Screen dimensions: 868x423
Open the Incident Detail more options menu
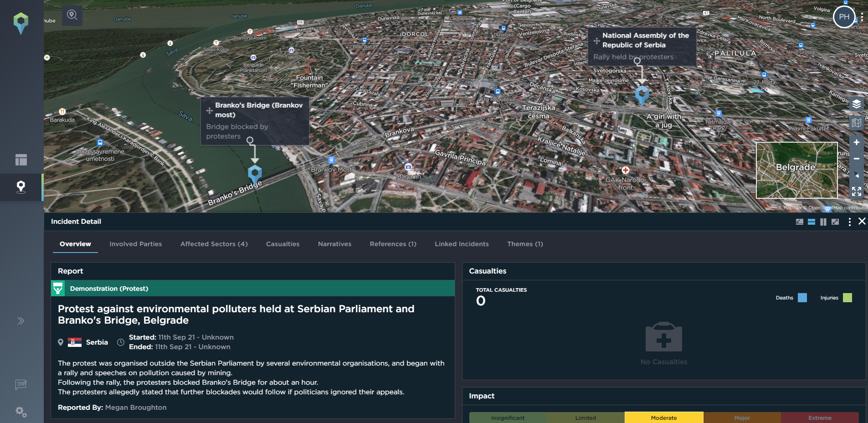849,222
